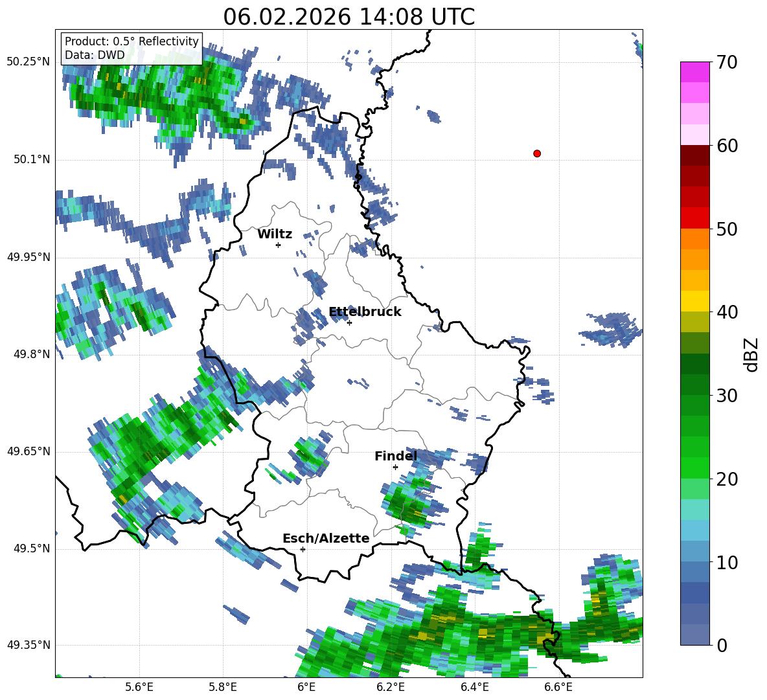The image size is (767, 700).
Task: Click the title 06.02.2026 14:08 UTC
Action: 349,17
